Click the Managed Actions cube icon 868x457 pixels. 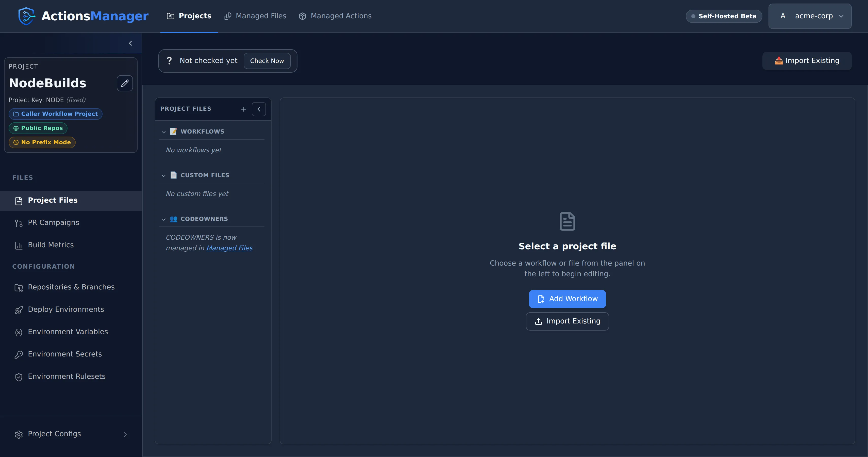coord(303,16)
